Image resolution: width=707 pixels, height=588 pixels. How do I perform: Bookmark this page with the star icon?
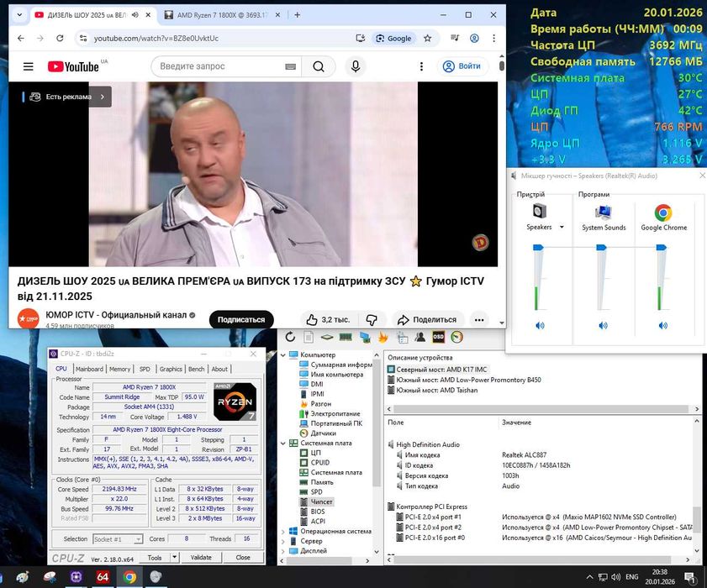pyautogui.click(x=427, y=38)
